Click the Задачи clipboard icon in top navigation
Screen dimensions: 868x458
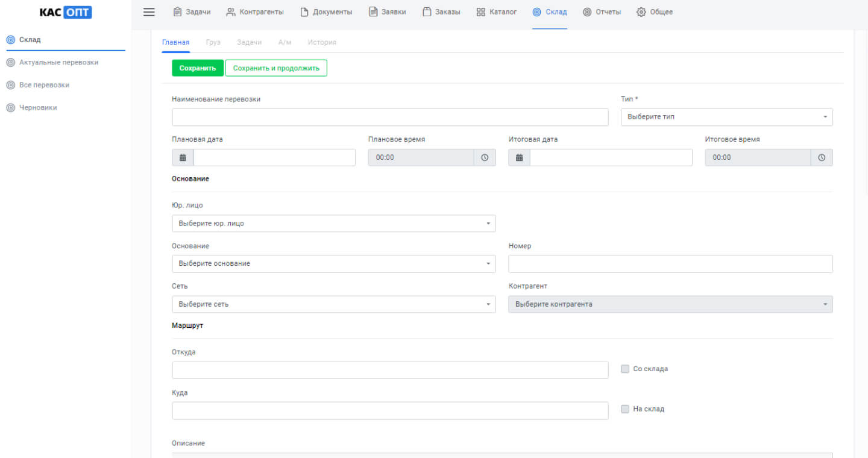tap(177, 12)
